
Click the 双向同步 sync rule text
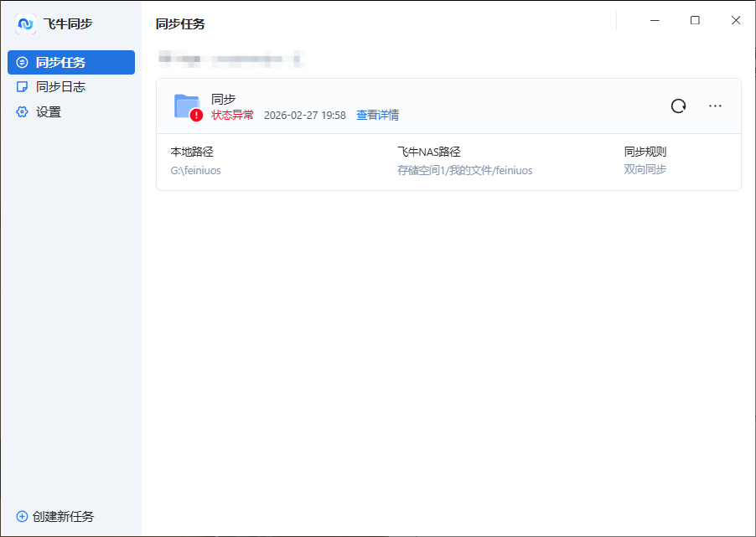coord(644,170)
